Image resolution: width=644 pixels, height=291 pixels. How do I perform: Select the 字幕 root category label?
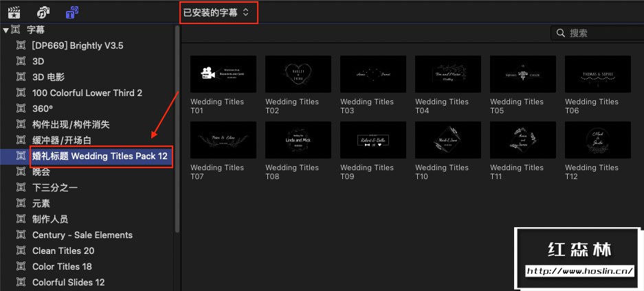(x=36, y=30)
